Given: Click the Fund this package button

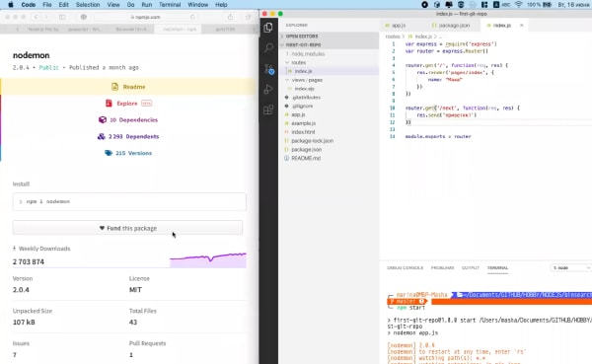Looking at the screenshot, I should pyautogui.click(x=127, y=228).
